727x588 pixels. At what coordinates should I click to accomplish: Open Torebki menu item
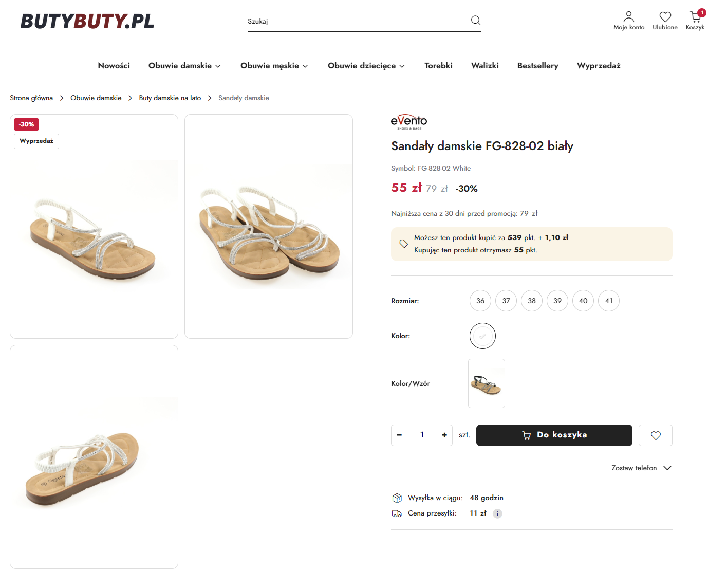438,66
